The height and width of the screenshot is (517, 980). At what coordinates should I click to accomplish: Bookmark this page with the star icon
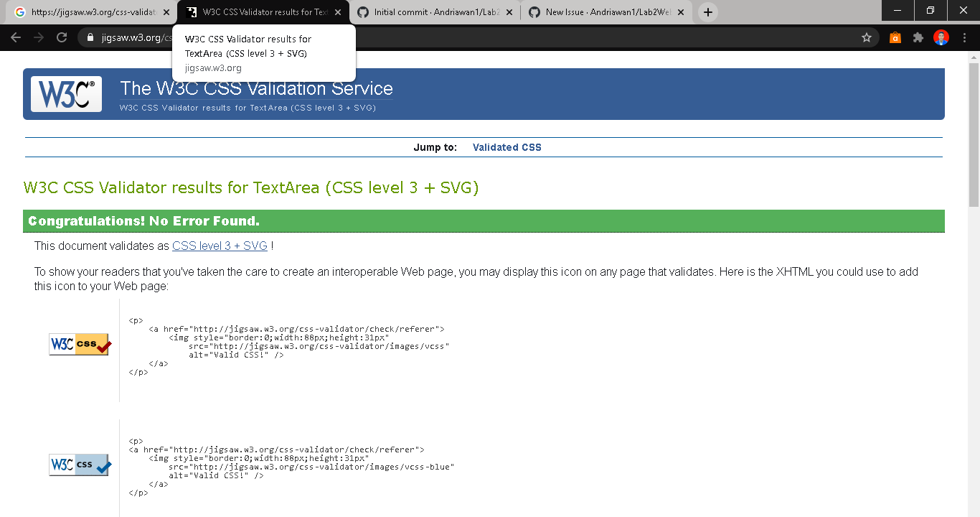[867, 37]
